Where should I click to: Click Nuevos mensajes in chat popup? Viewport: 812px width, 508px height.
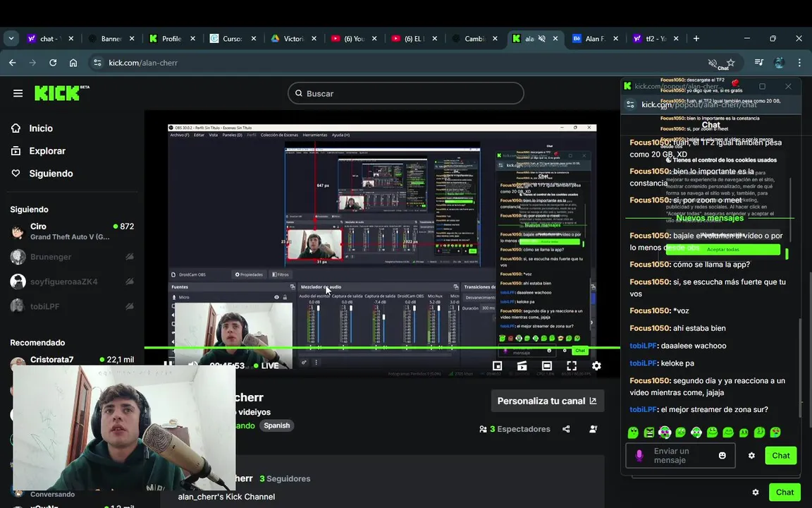pos(710,218)
